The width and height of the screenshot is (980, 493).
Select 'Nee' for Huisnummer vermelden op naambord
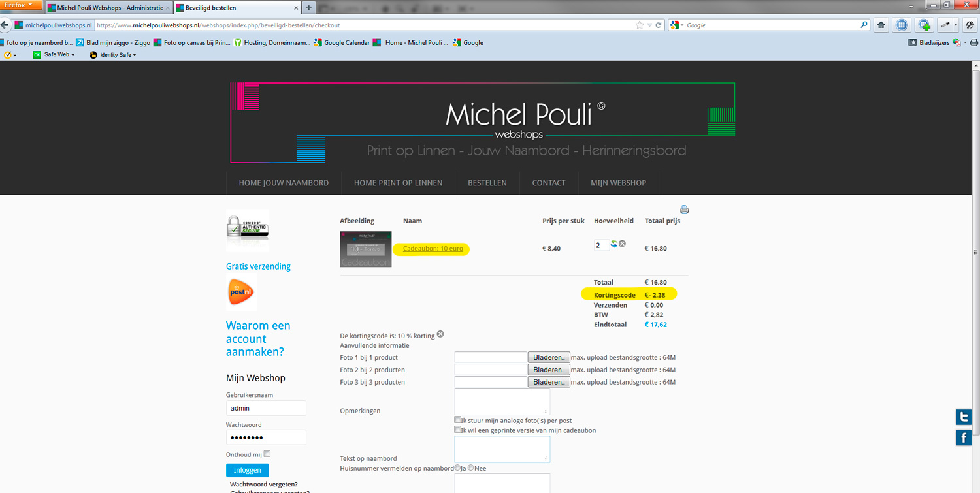[x=470, y=468]
